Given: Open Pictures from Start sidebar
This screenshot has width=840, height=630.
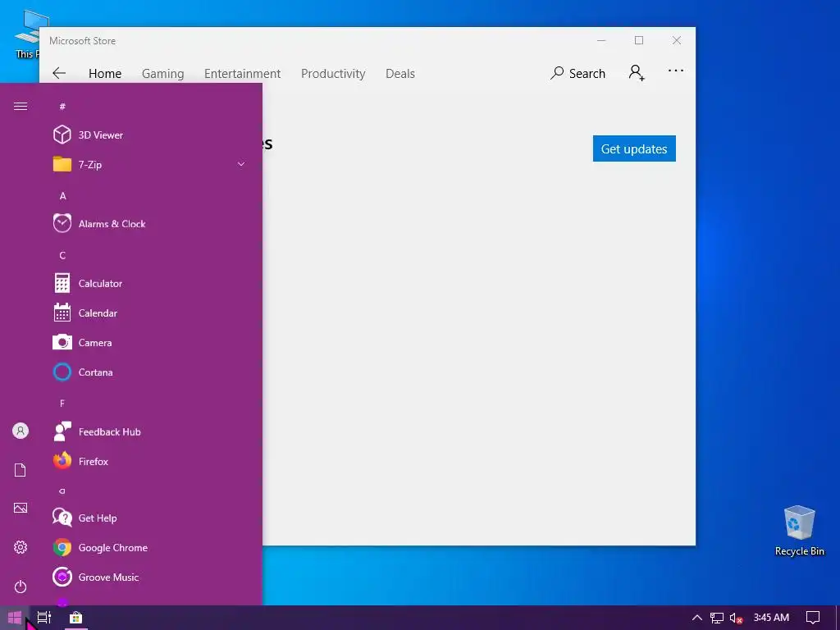Looking at the screenshot, I should click(21, 508).
